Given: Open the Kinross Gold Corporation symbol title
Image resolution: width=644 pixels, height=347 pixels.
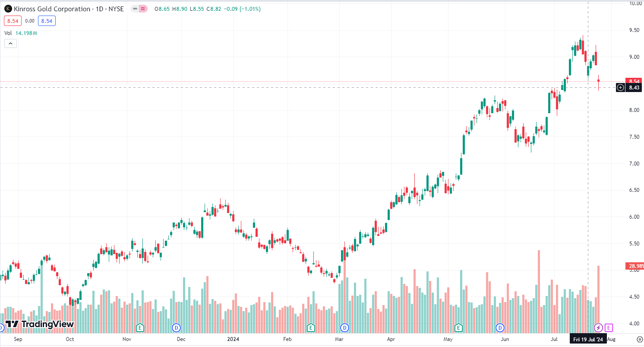Looking at the screenshot, I should tap(52, 9).
